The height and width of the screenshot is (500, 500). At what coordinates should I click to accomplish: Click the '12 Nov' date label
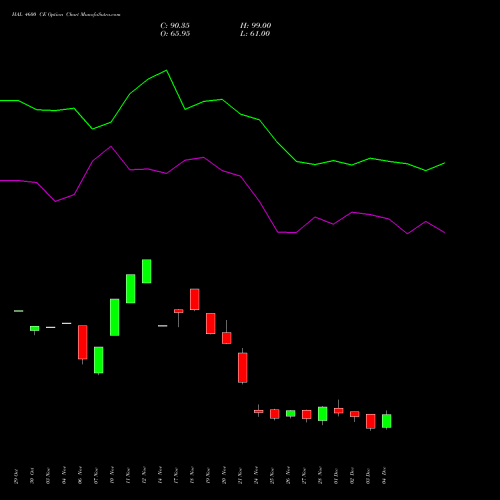tap(144, 475)
